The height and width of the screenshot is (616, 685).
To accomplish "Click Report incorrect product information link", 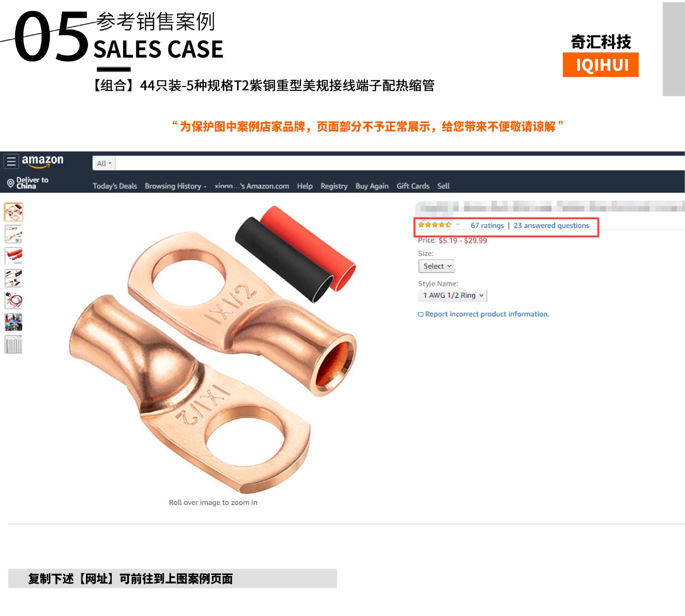I will point(487,314).
